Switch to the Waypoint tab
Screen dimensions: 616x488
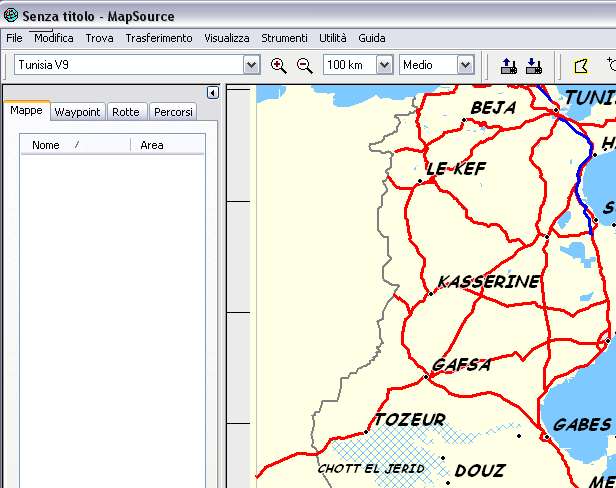77,112
